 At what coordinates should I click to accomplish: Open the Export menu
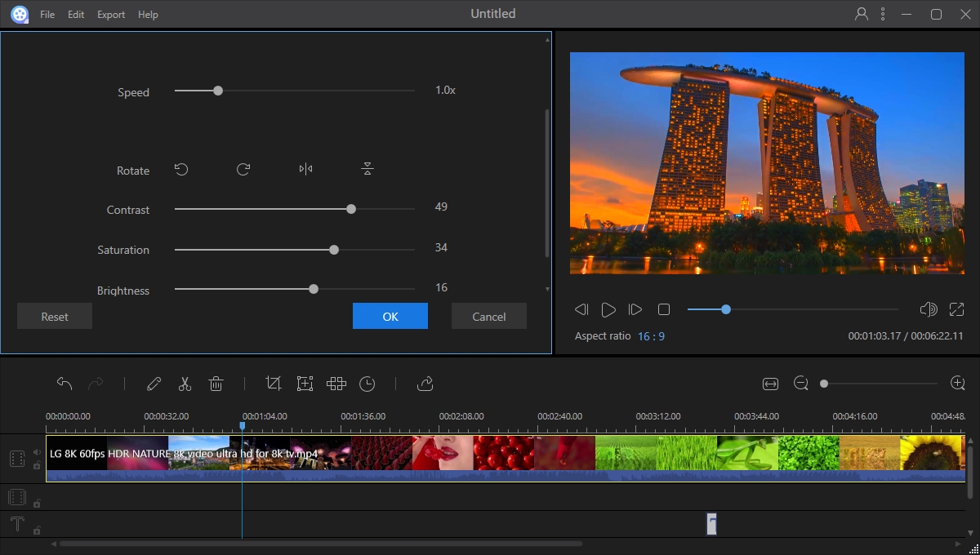coord(111,15)
